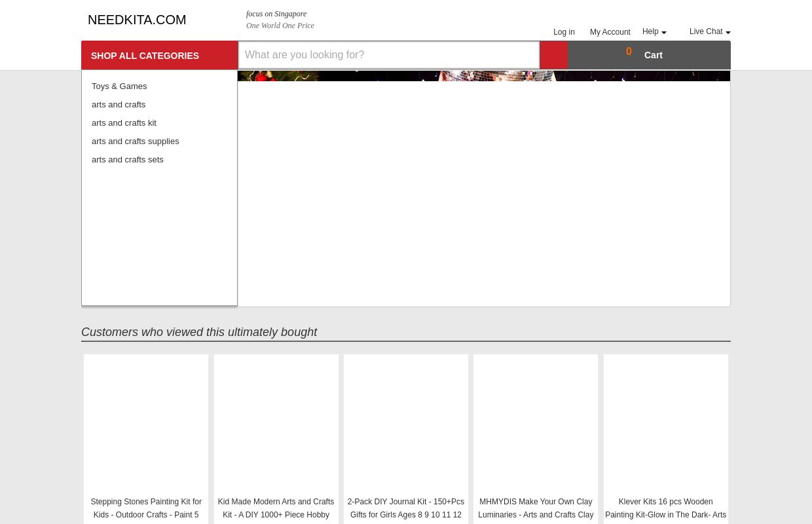Open Stepping Stones Painting Kit product
Viewport: 812px width, 524px height.
[146, 508]
